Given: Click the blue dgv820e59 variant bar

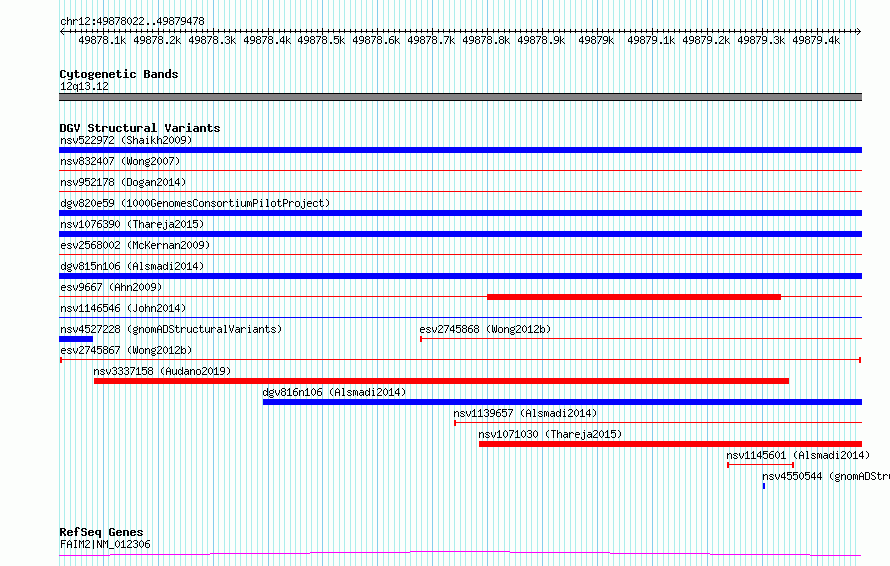Looking at the screenshot, I should click(x=460, y=213).
